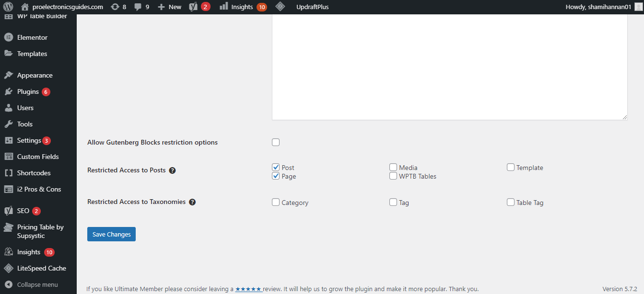The image size is (644, 294).
Task: Open the Plugins menu item
Action: click(x=28, y=91)
